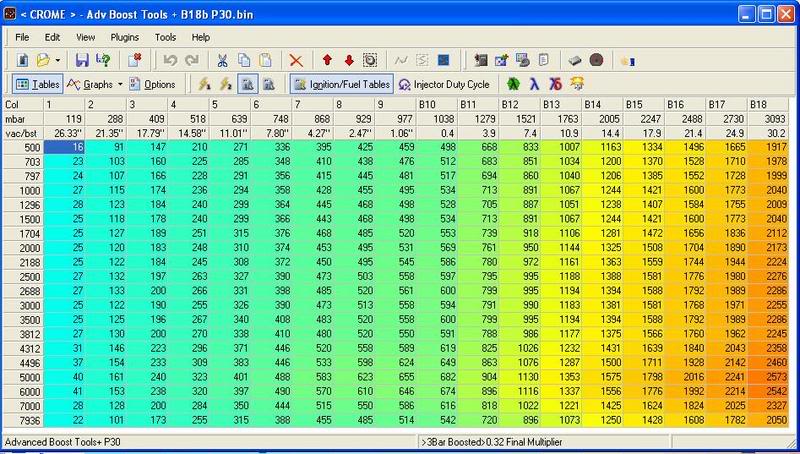Image resolution: width=800 pixels, height=454 pixels.
Task: Click the document with red X icon
Action: point(135,60)
